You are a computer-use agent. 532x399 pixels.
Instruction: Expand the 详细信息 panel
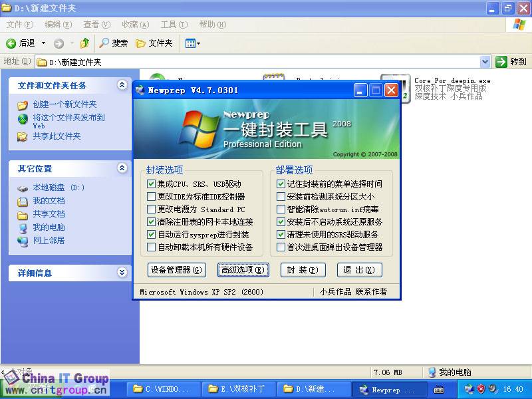coord(122,273)
